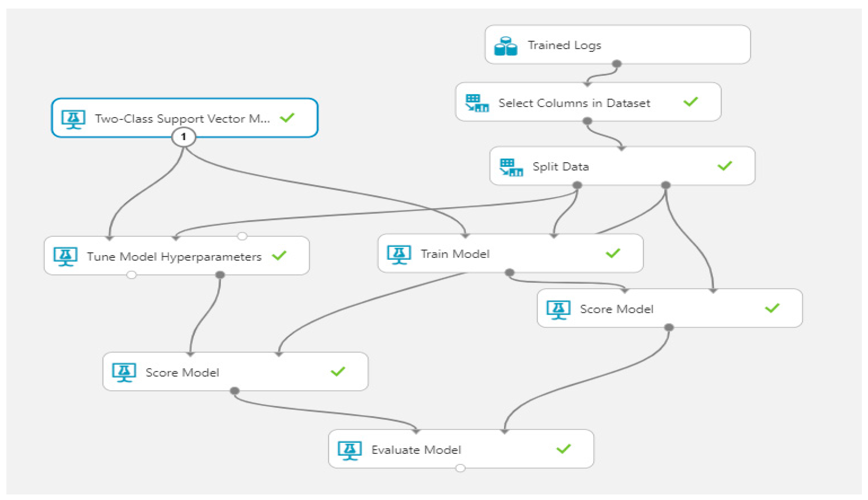Click the Train Model module icon

point(399,255)
